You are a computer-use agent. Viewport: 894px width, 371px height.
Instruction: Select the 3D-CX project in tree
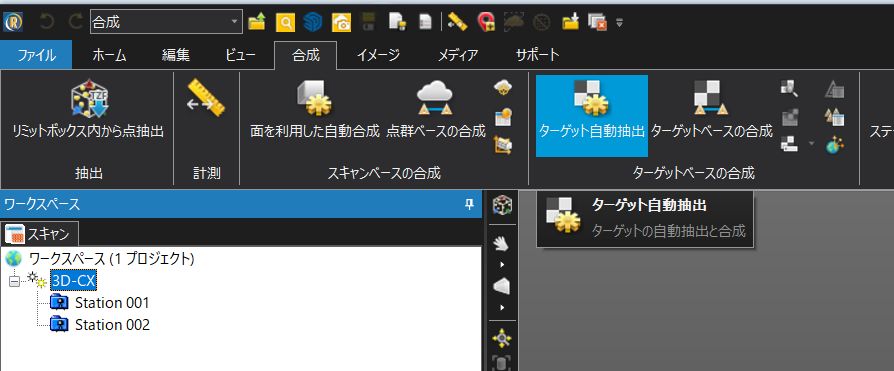[73, 280]
